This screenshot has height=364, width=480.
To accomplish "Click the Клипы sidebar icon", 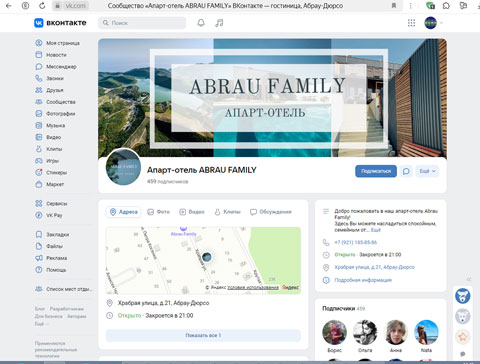I will [39, 149].
